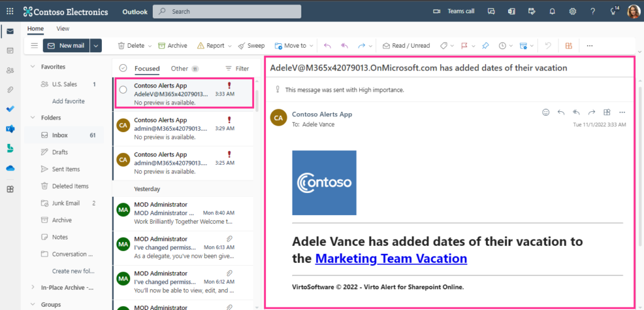
Task: Click the Undo icon in toolbar
Action: (548, 45)
